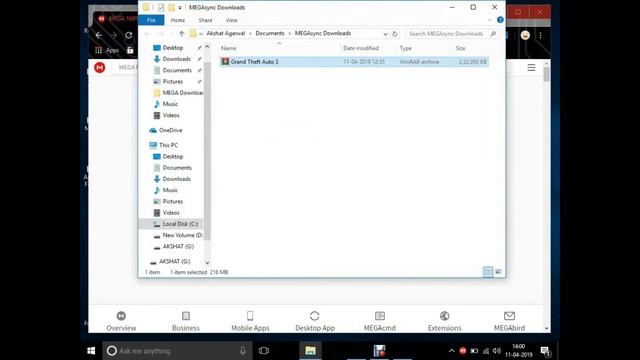Open MEGA Extensions footer item

[444, 321]
